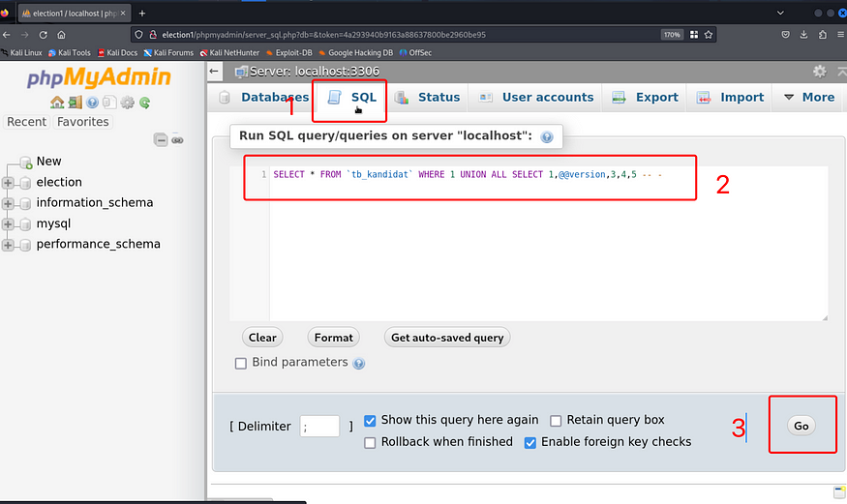847x504 pixels.
Task: Click the Clear button
Action: pos(262,338)
